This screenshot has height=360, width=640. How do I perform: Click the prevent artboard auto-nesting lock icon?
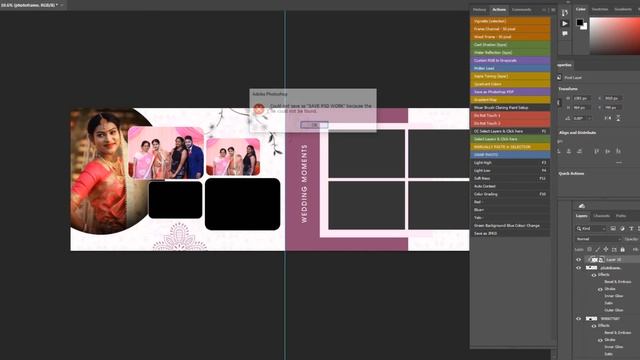tap(614, 249)
